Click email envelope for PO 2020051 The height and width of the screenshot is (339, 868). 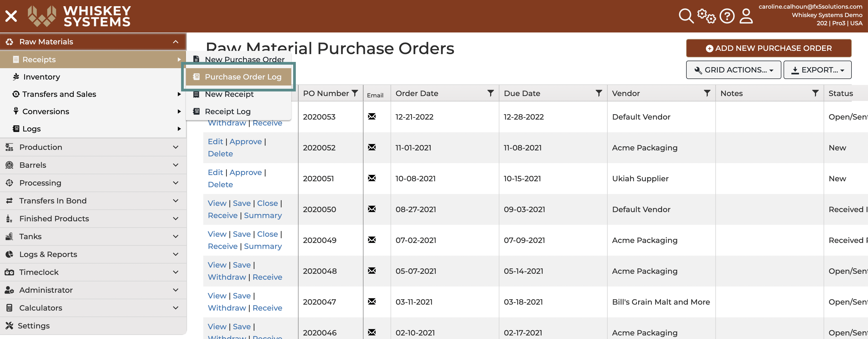pyautogui.click(x=372, y=178)
